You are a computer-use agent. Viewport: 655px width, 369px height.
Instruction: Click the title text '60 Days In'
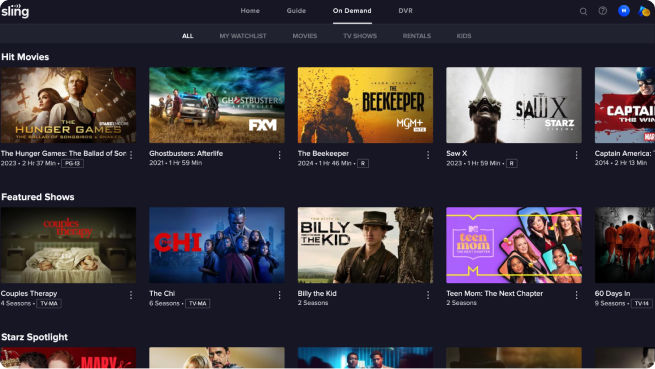pyautogui.click(x=612, y=293)
